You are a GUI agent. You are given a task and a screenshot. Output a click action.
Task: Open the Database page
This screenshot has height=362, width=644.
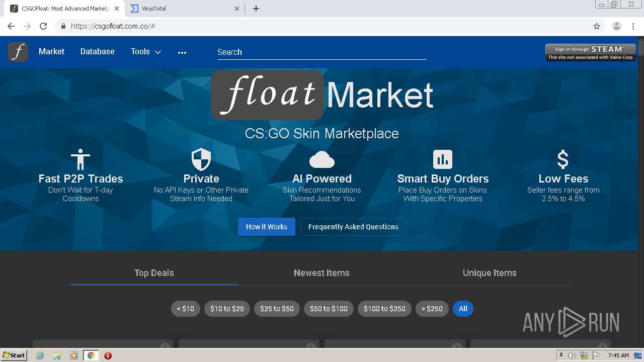coord(98,52)
